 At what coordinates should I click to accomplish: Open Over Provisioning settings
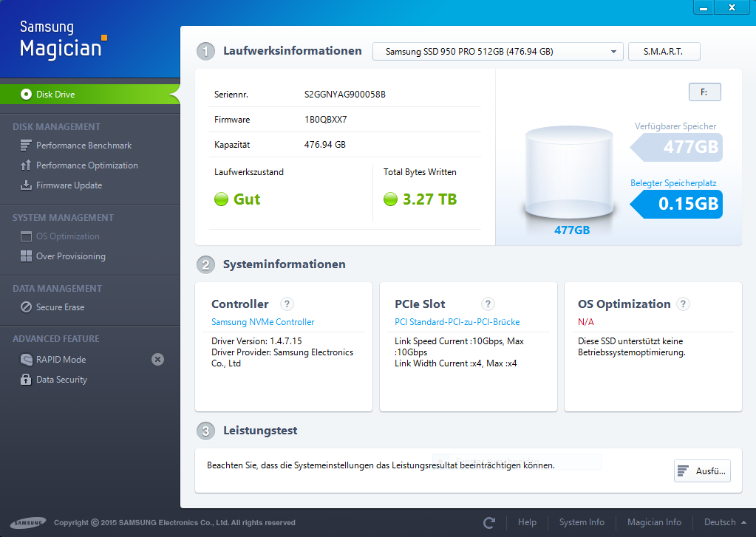point(71,256)
